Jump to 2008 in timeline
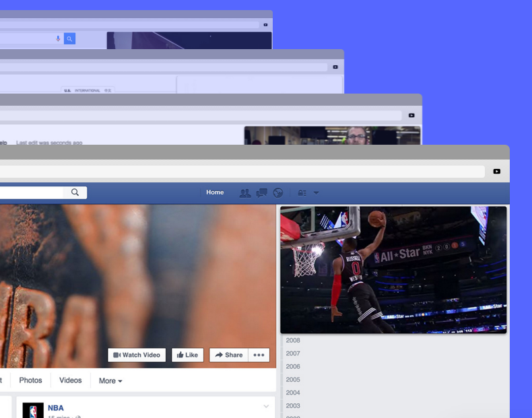This screenshot has height=418, width=532. (293, 341)
